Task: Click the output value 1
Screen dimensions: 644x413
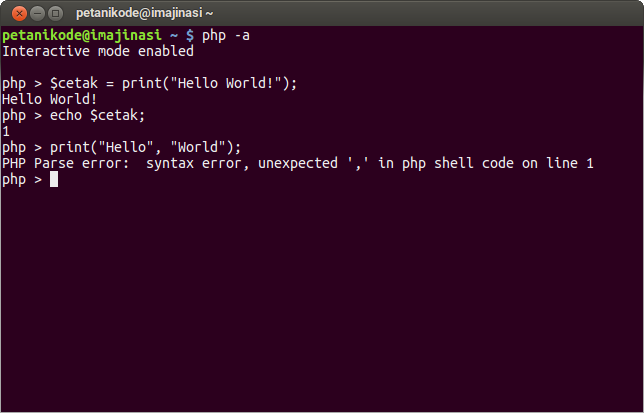Action: coord(6,131)
